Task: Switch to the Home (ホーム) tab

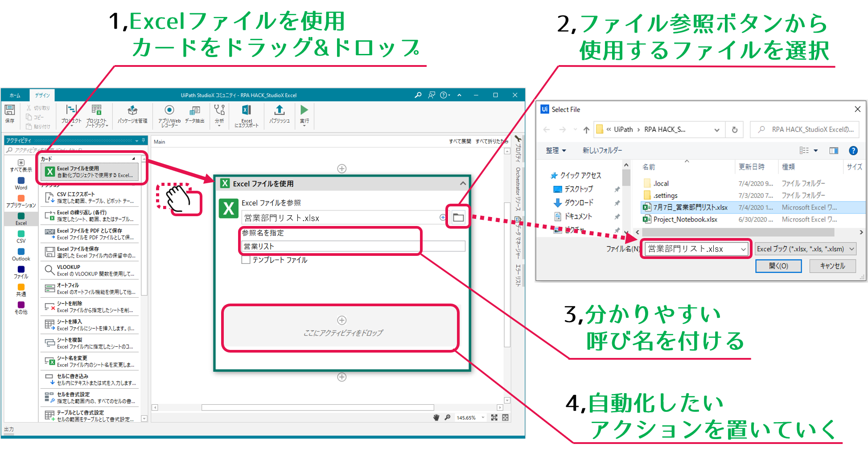Action: tap(15, 95)
